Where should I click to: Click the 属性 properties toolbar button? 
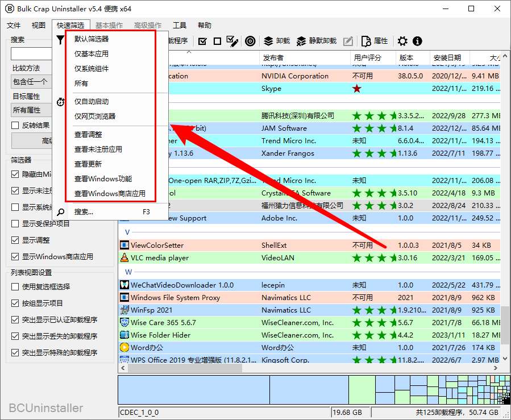tap(375, 41)
